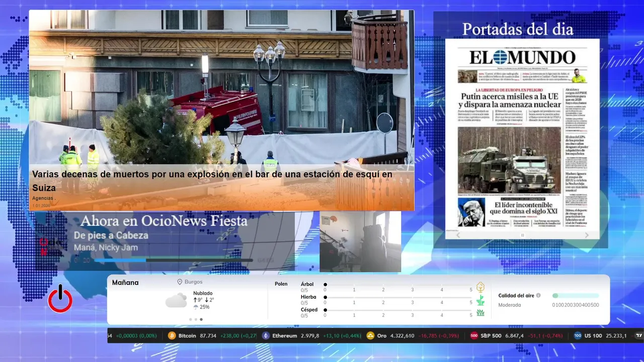
Task: Click the El Mundo masthead logo
Action: (522, 58)
